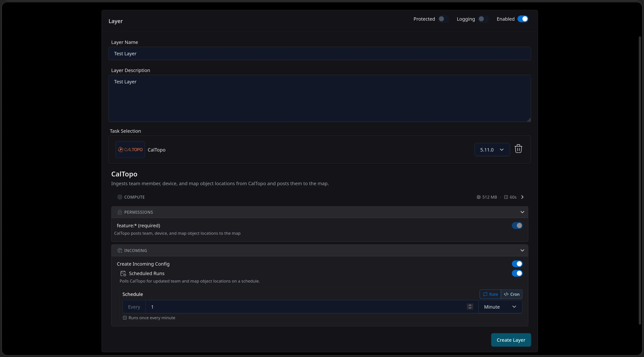Click the CalTopo task name text

click(x=157, y=150)
